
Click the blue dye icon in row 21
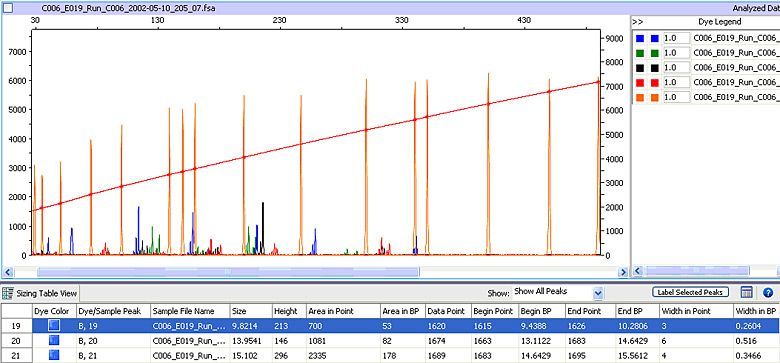(54, 355)
